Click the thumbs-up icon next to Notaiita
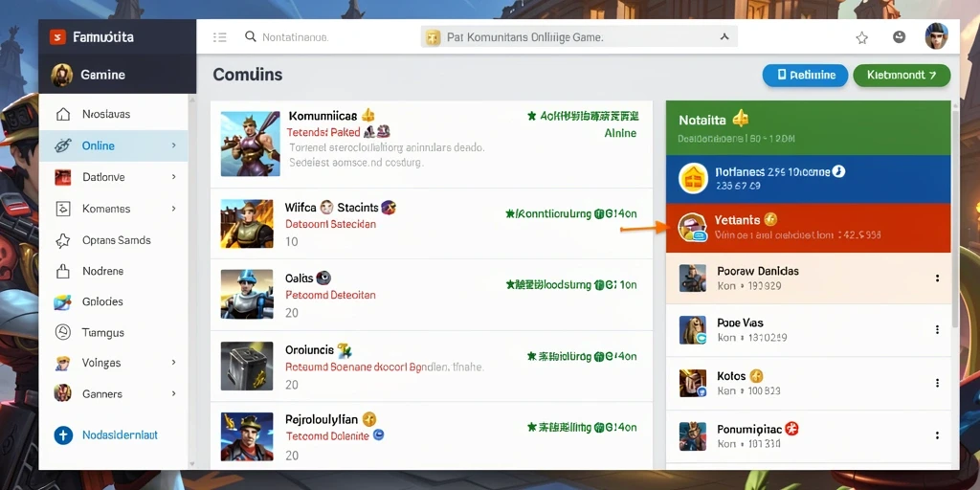The width and height of the screenshot is (980, 490). coord(740,118)
